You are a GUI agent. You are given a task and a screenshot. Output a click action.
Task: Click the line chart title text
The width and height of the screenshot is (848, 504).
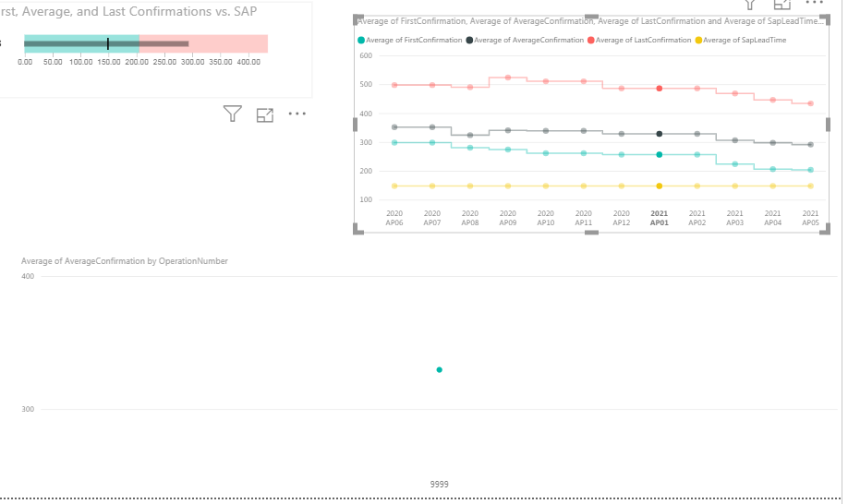590,21
